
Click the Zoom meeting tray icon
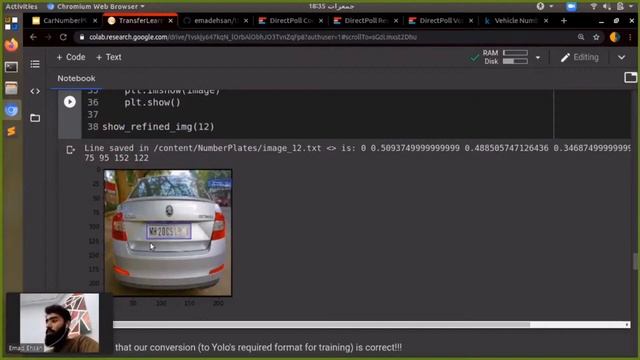[x=571, y=7]
